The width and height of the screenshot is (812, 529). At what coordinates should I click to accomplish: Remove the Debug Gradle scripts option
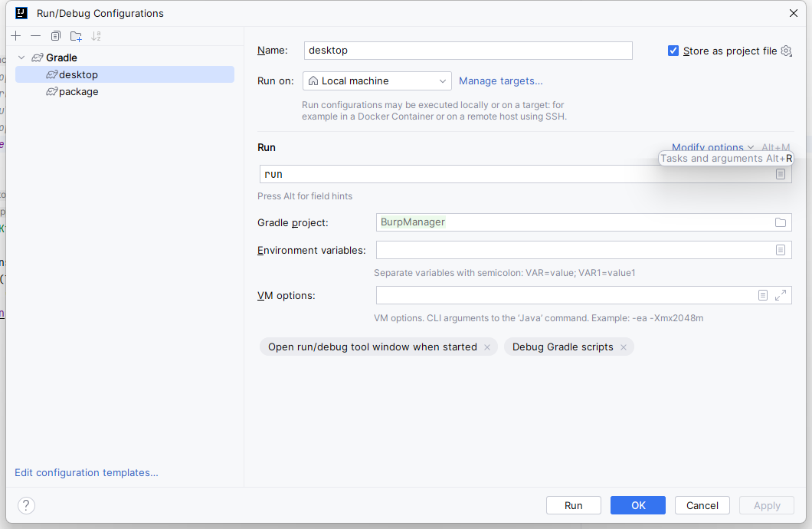(x=624, y=347)
